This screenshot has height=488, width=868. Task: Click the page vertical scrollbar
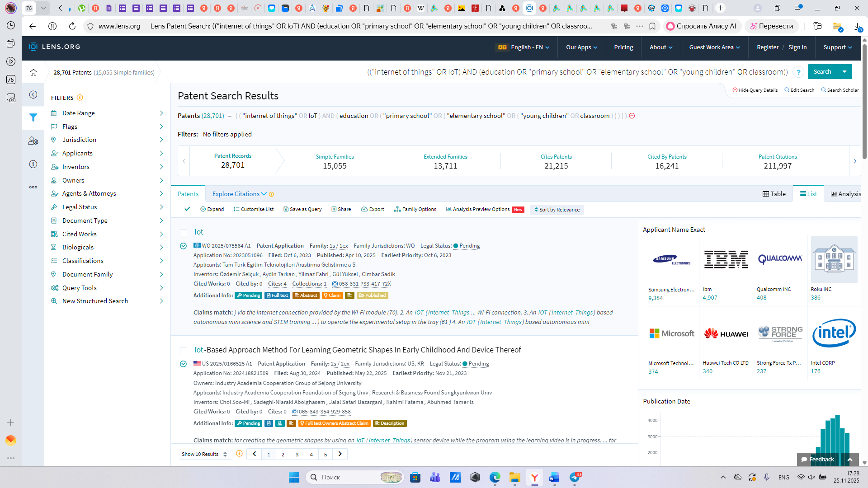pyautogui.click(x=864, y=102)
